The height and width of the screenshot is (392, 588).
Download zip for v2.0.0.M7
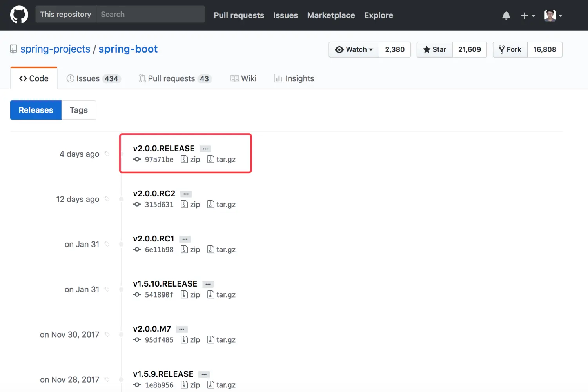click(x=191, y=339)
